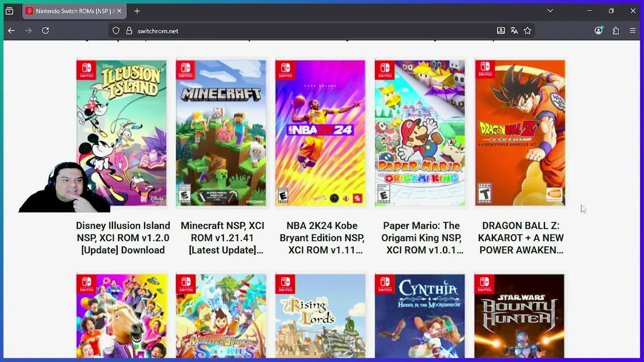Screen dimensions: 644x362
Task: Open the Cynthia Hidden in the Moonshadow cover
Action: point(420,316)
